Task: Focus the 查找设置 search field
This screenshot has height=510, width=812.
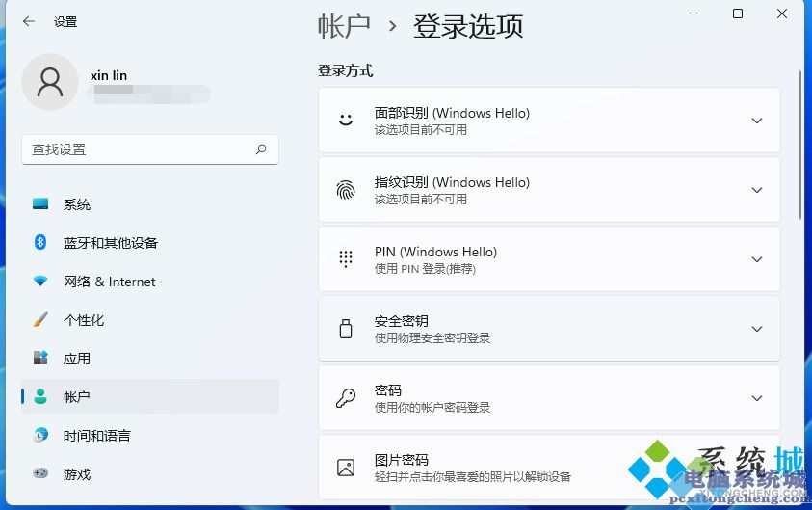Action: tap(150, 149)
